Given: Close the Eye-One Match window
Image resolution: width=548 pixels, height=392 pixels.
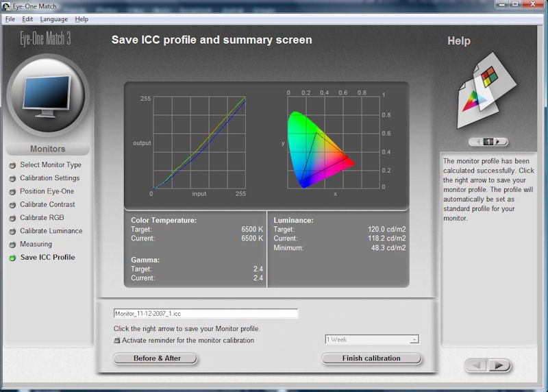Looking at the screenshot, I should point(533,5).
